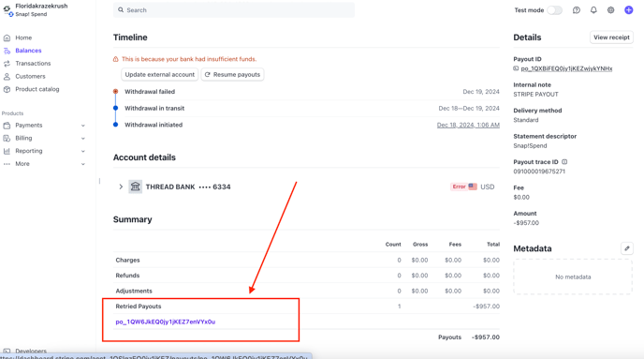644x359 pixels.
Task: Focus the Search field
Action: pos(234,10)
